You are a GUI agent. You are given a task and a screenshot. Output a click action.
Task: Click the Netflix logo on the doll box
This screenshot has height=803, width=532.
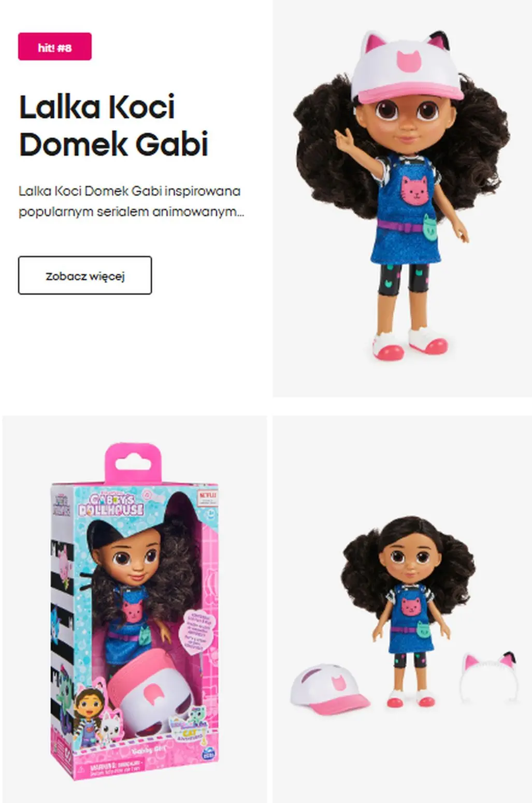(x=208, y=497)
